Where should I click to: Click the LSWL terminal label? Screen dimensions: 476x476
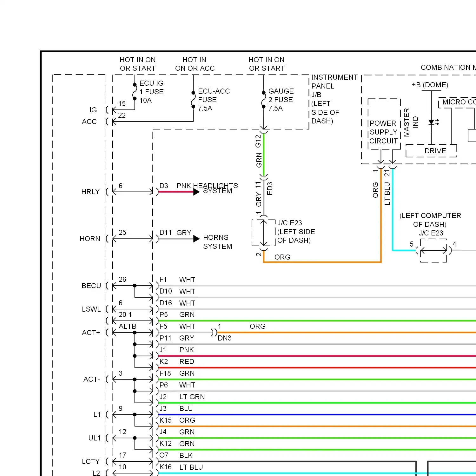[x=91, y=309]
